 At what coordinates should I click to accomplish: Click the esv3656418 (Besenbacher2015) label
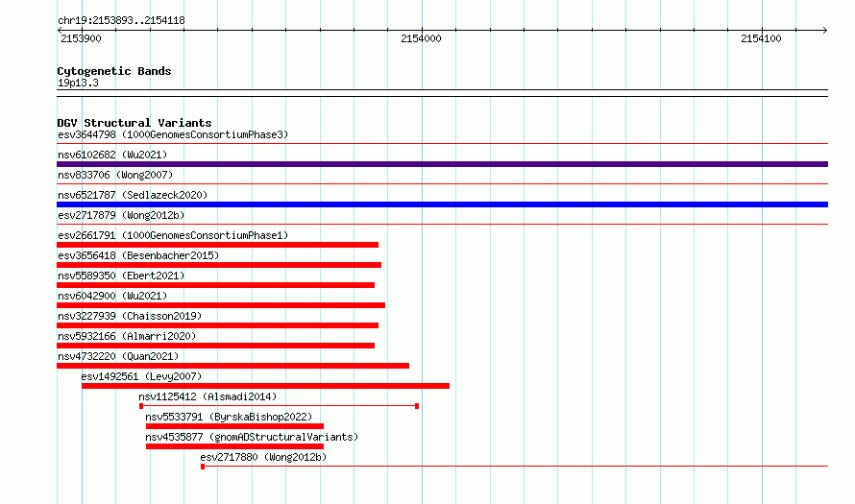tap(138, 255)
